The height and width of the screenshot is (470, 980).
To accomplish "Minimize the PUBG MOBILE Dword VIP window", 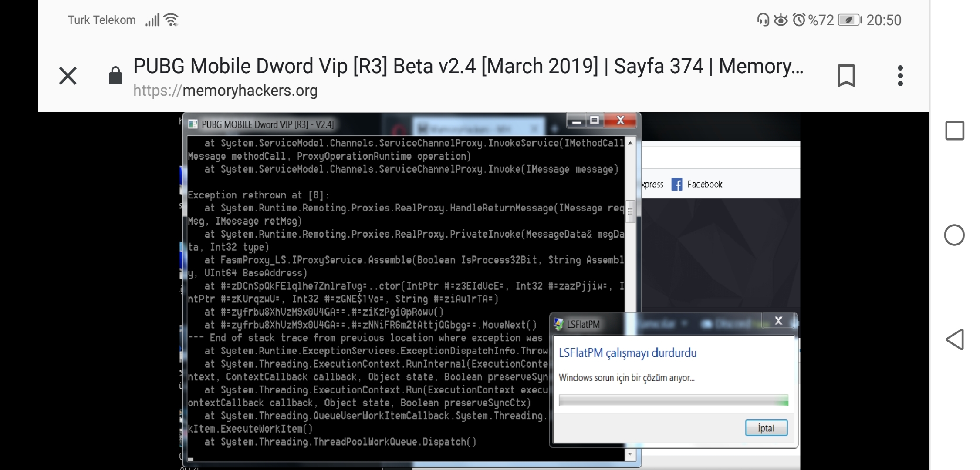I will pos(576,121).
